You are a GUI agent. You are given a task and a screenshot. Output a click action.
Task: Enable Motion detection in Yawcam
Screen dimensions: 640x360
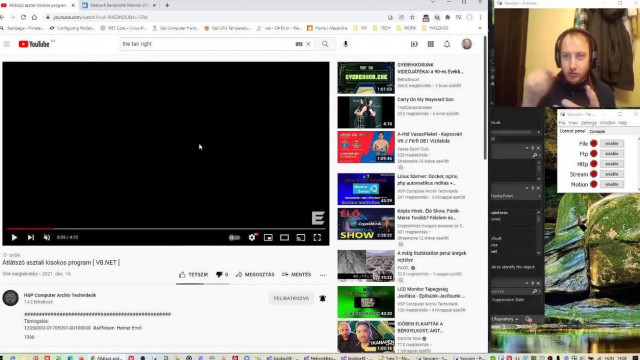(611, 184)
